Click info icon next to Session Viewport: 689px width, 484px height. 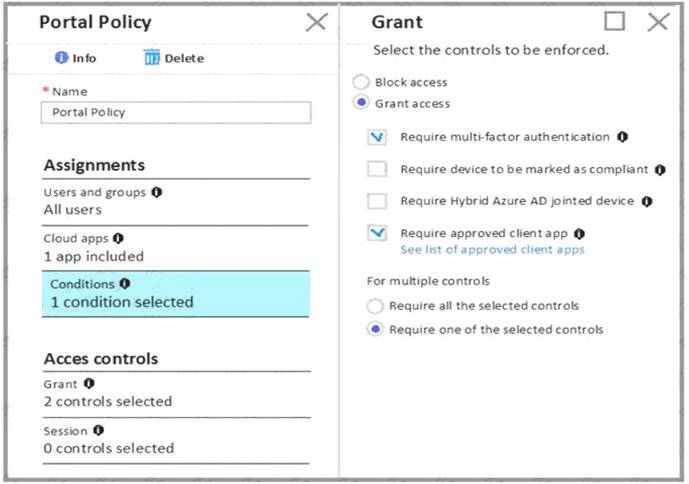click(99, 431)
